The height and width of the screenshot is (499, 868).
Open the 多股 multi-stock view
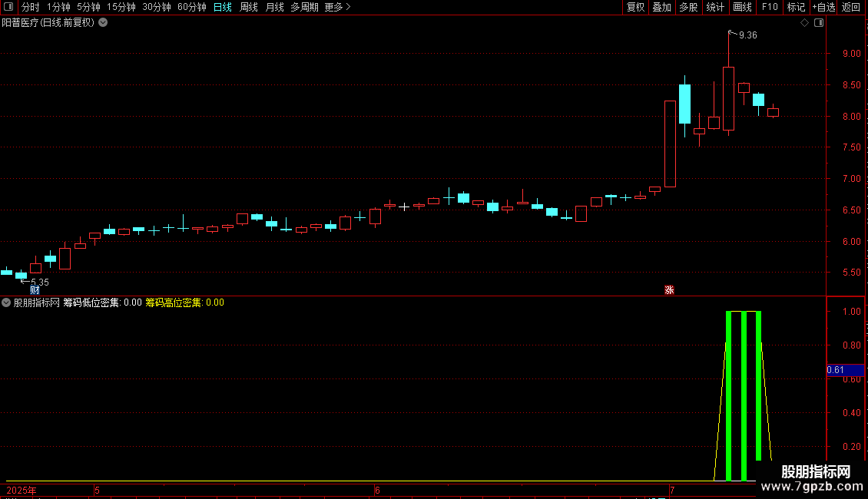(688, 7)
